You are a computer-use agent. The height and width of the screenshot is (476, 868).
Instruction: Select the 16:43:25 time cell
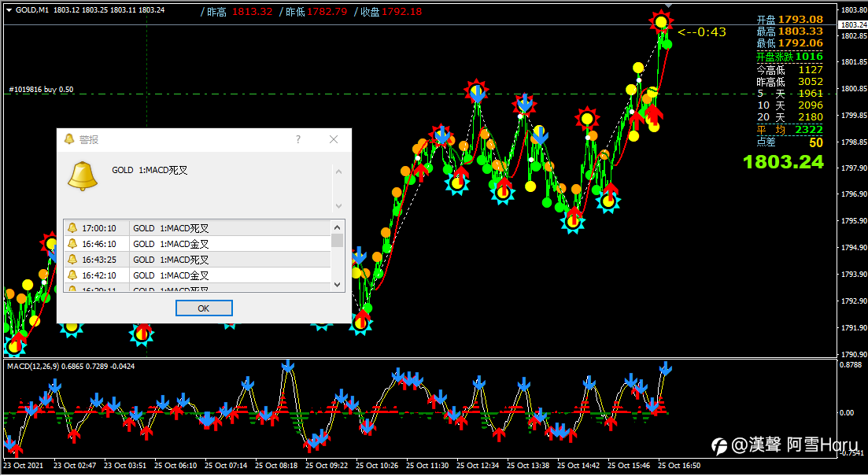(x=99, y=259)
